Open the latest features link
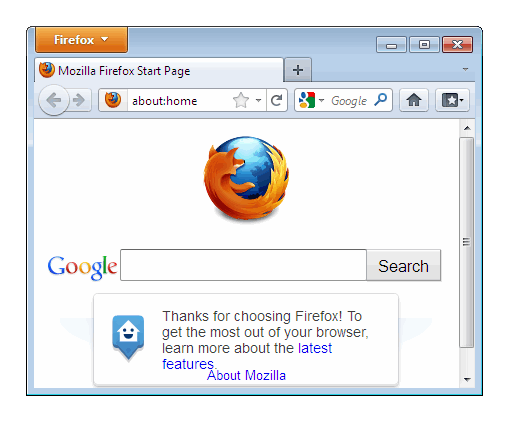 coord(247,356)
